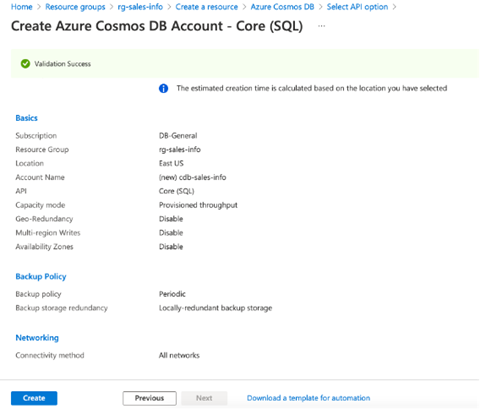Go back to Select API option
480x409 pixels.
pos(357,7)
